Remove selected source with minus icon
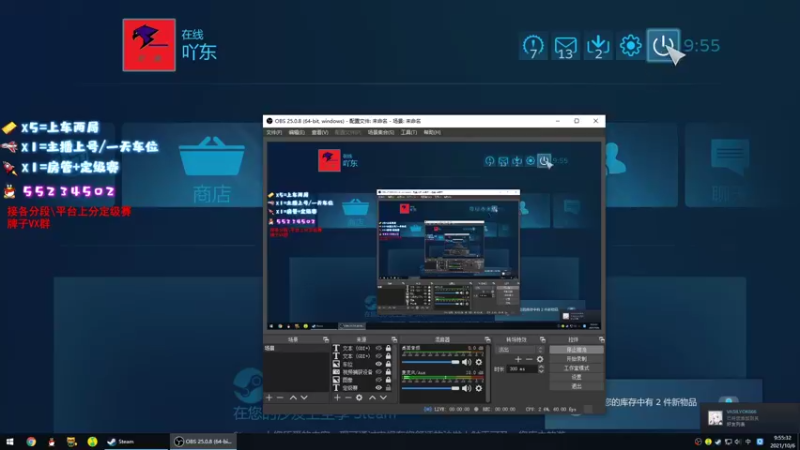800x450 pixels. click(348, 397)
